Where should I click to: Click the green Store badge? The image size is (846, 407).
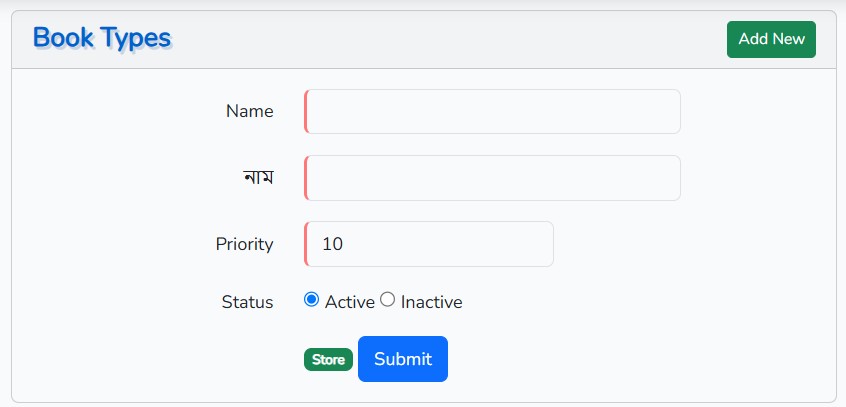point(328,359)
